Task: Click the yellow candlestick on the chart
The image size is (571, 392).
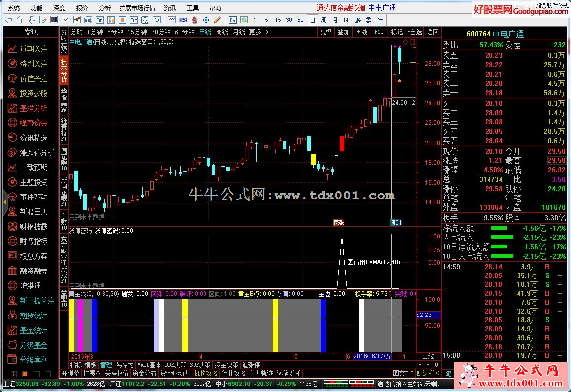Action: tap(313, 159)
